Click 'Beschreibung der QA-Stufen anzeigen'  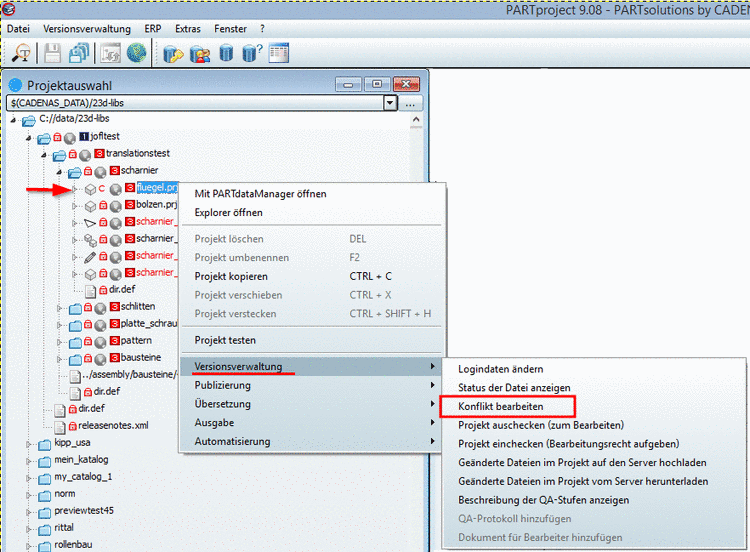pos(543,500)
